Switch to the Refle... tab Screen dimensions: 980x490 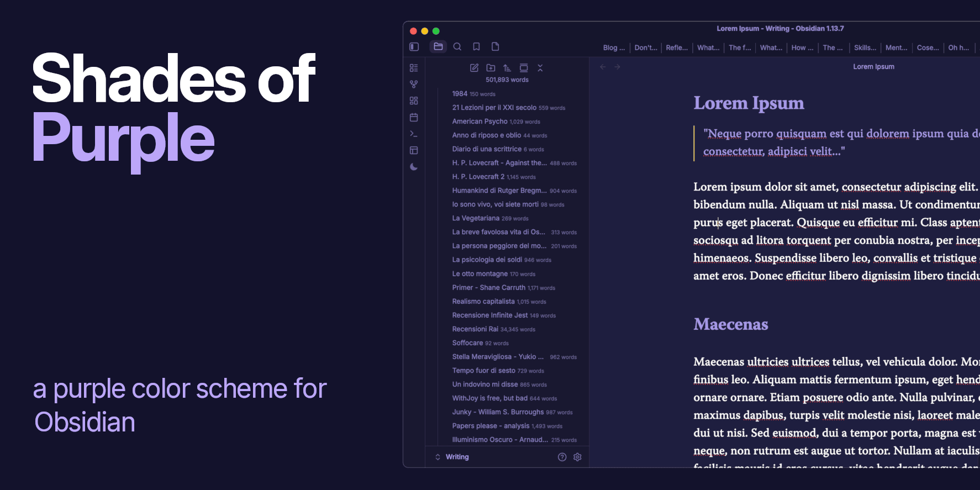pyautogui.click(x=677, y=48)
